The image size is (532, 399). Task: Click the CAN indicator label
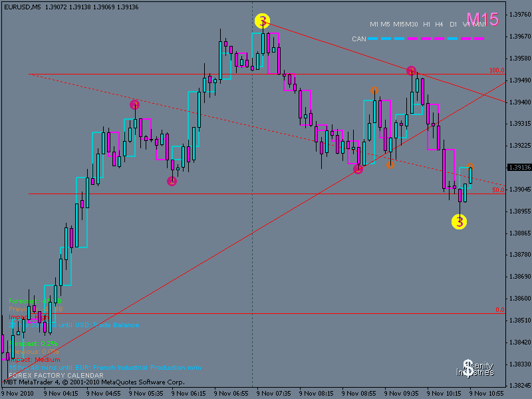pos(359,39)
